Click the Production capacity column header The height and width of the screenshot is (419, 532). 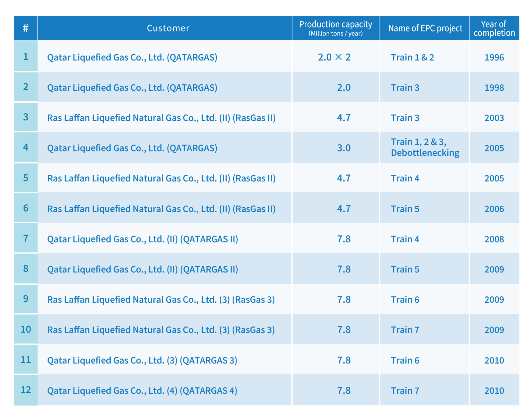pos(336,28)
